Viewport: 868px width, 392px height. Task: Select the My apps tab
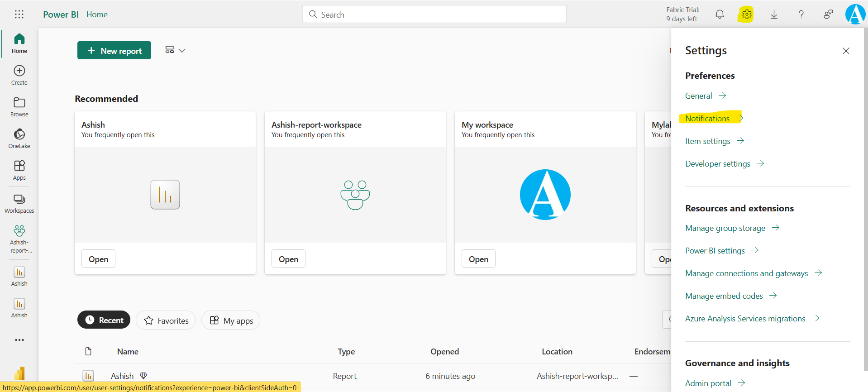pyautogui.click(x=231, y=320)
